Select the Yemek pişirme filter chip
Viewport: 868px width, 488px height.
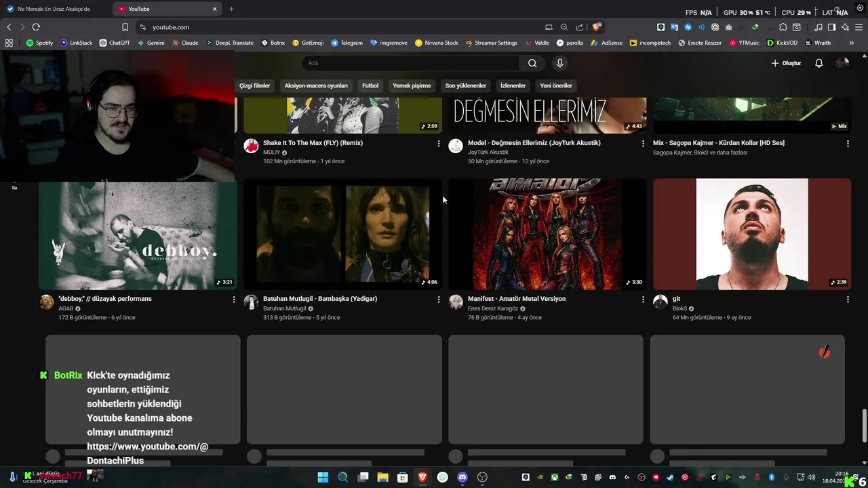click(412, 85)
